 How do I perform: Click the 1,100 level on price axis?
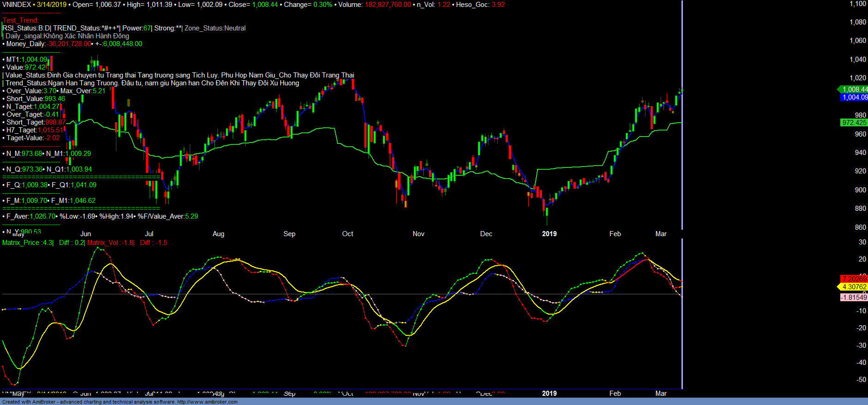(858, 4)
